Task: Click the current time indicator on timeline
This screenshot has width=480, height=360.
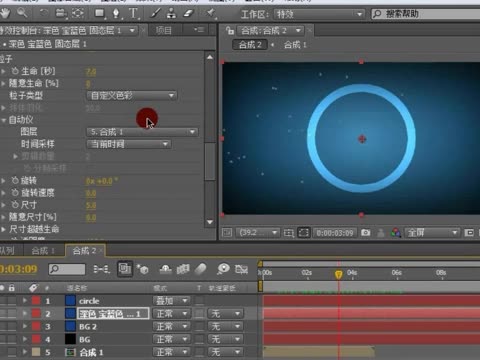Action: [x=338, y=274]
